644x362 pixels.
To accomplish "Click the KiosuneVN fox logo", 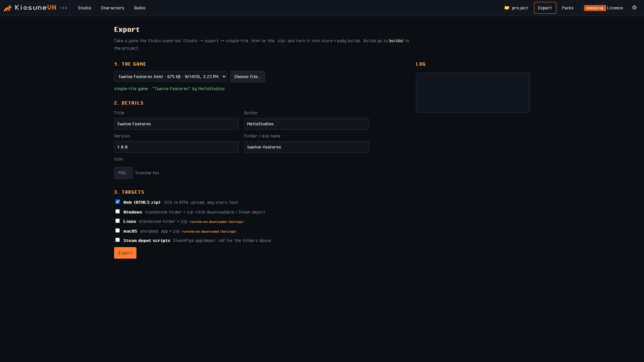I will click(x=8, y=8).
